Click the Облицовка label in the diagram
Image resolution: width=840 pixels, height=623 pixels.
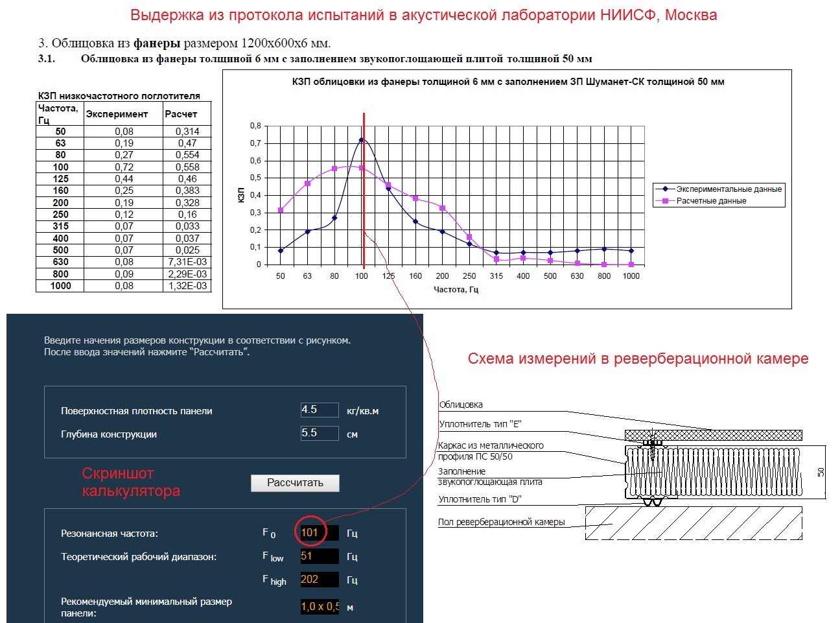[461, 405]
